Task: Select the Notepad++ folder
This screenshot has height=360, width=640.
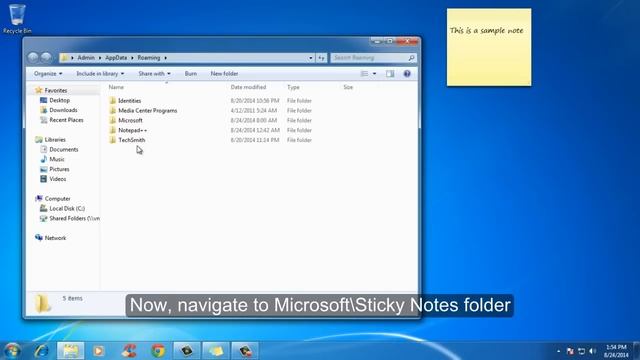Action: click(132, 130)
